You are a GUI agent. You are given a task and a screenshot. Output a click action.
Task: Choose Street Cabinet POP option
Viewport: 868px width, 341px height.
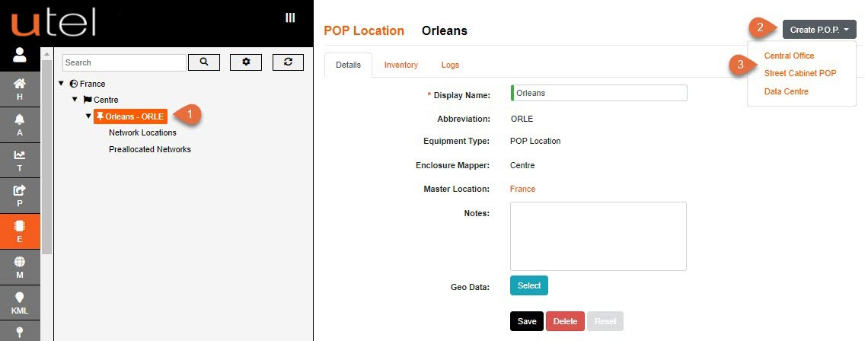(x=800, y=73)
